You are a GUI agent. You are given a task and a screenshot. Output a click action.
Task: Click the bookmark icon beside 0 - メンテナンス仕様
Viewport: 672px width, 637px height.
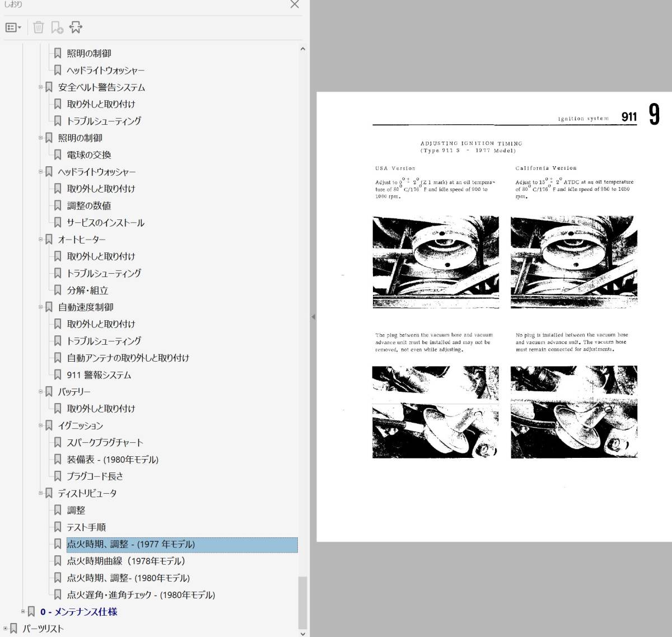31,611
